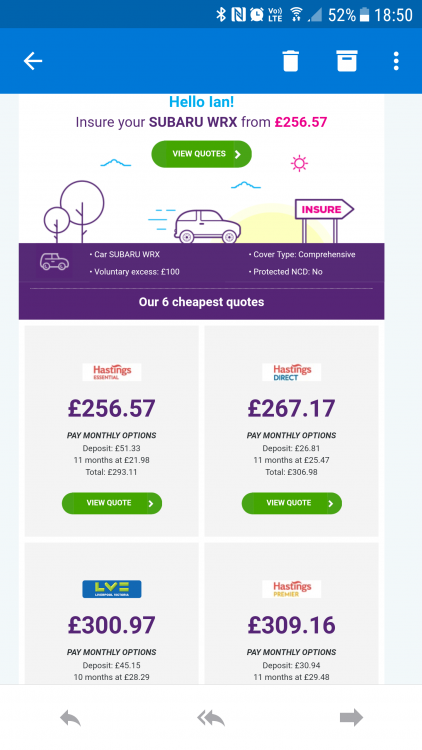This screenshot has height=750, width=422.
Task: Delete this email with the trash icon
Action: [x=290, y=61]
